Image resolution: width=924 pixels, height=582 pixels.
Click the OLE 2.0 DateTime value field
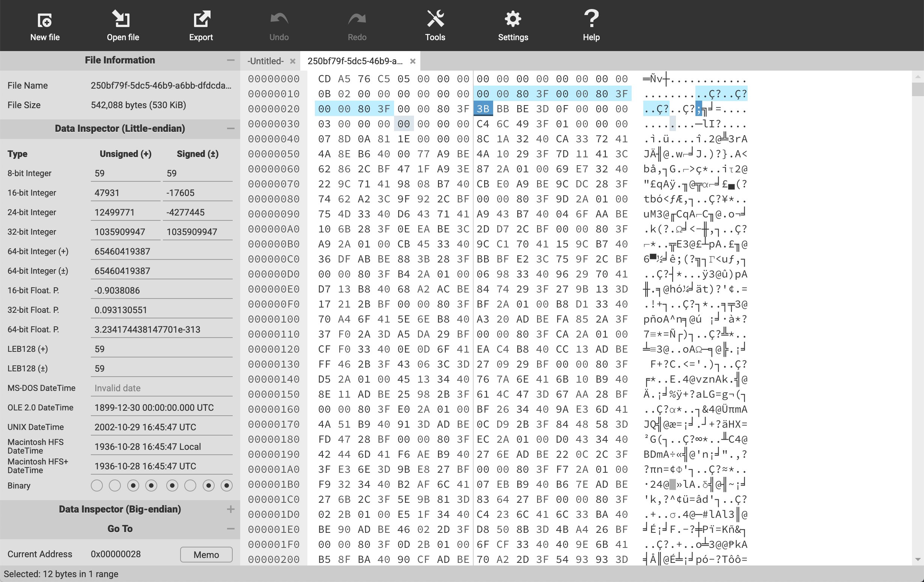[161, 408]
